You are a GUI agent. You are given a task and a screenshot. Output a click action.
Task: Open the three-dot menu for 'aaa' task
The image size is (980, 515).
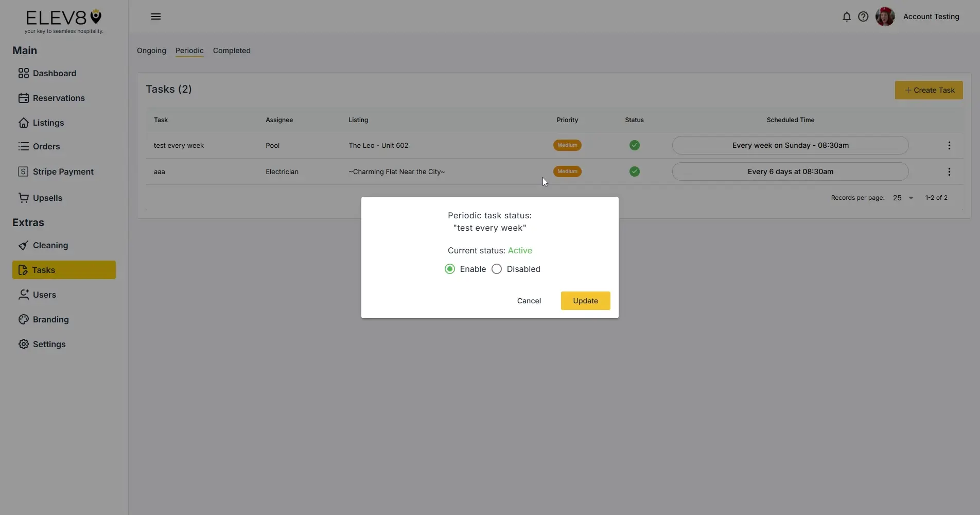tap(949, 171)
